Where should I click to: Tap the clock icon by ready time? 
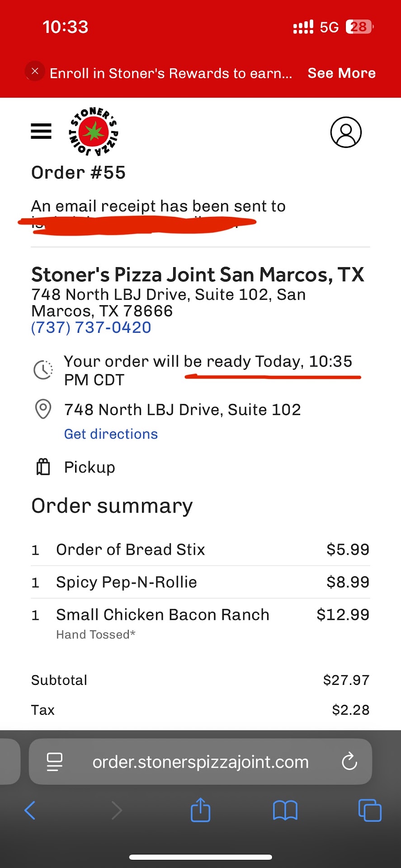pos(43,370)
